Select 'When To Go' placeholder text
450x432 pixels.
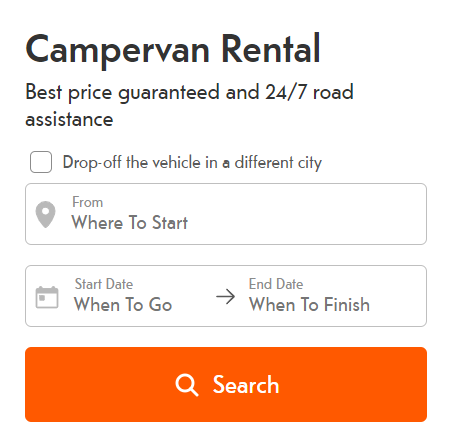pyautogui.click(x=123, y=305)
